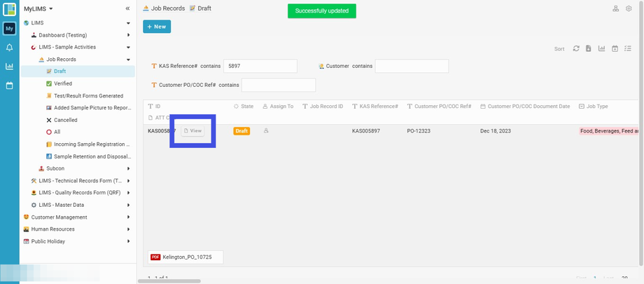The height and width of the screenshot is (284, 644).
Task: Click the KAS Reference# column header
Action: click(x=375, y=106)
